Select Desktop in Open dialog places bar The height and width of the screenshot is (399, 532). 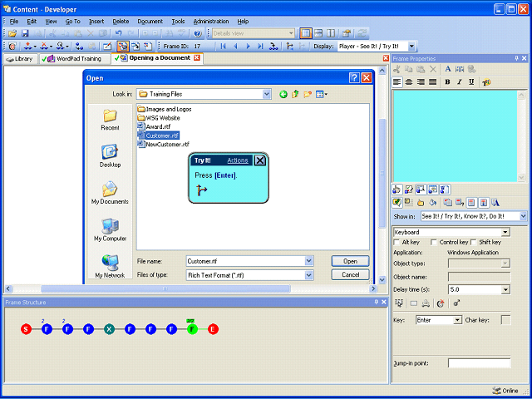click(110, 156)
